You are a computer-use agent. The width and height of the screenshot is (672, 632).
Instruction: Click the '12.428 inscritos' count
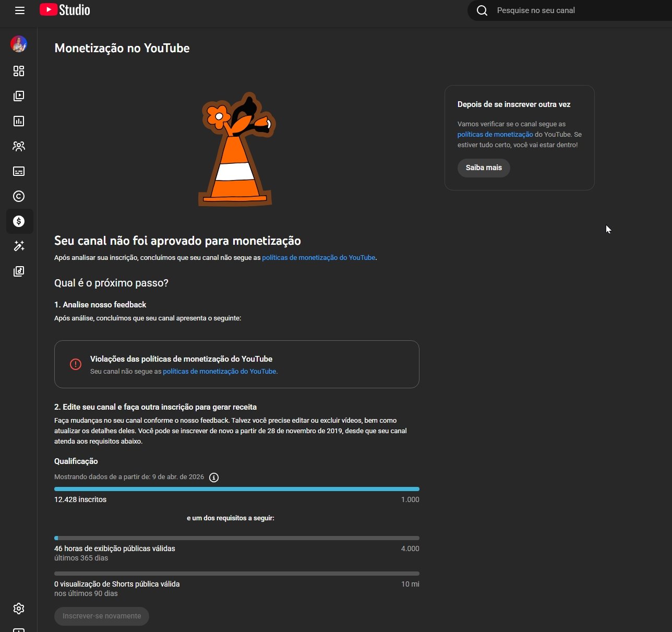[80, 499]
